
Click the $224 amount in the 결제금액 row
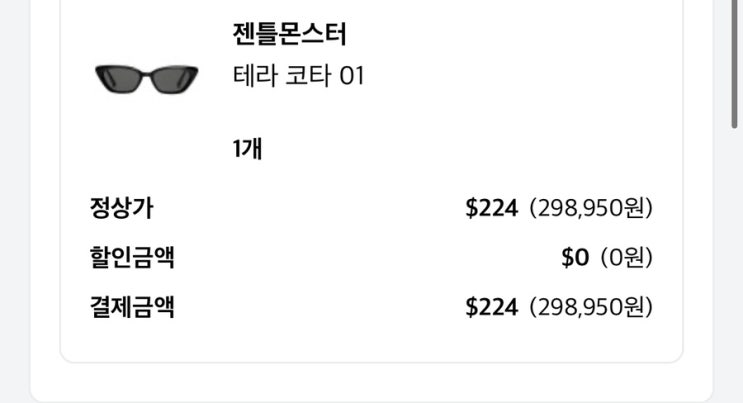click(x=492, y=306)
